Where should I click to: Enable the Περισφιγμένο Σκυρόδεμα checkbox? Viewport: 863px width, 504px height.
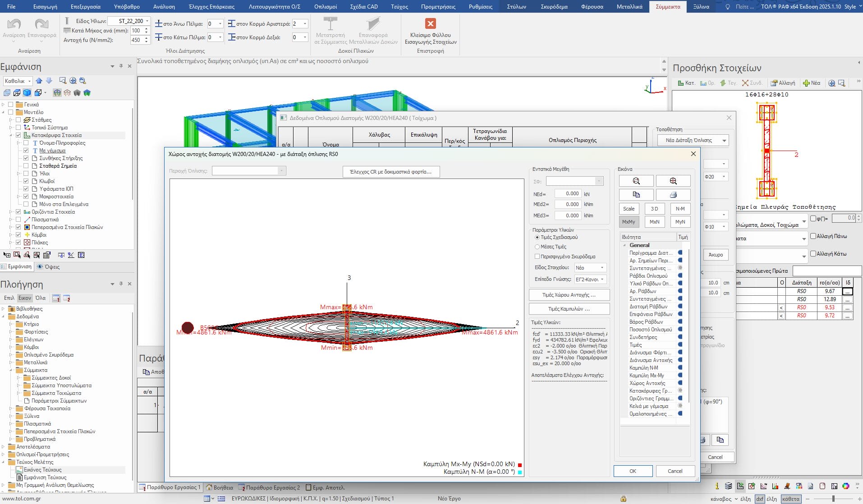pos(537,257)
